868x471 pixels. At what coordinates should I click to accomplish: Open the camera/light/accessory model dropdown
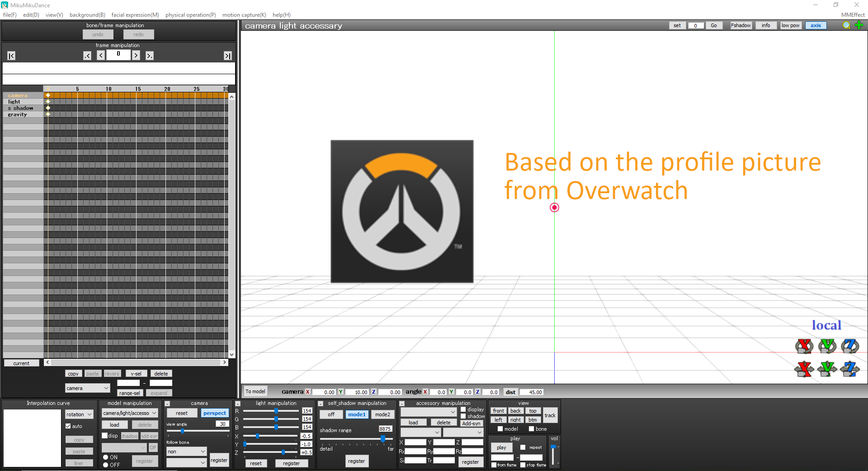[x=130, y=413]
